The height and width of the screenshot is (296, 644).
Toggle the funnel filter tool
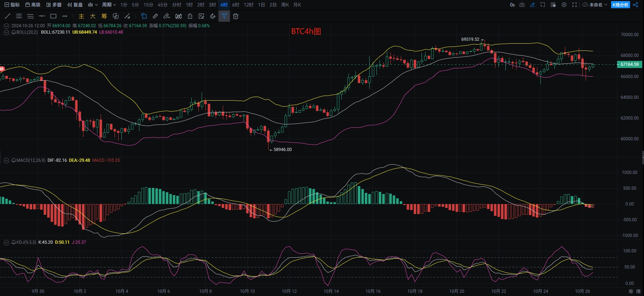[x=224, y=16]
